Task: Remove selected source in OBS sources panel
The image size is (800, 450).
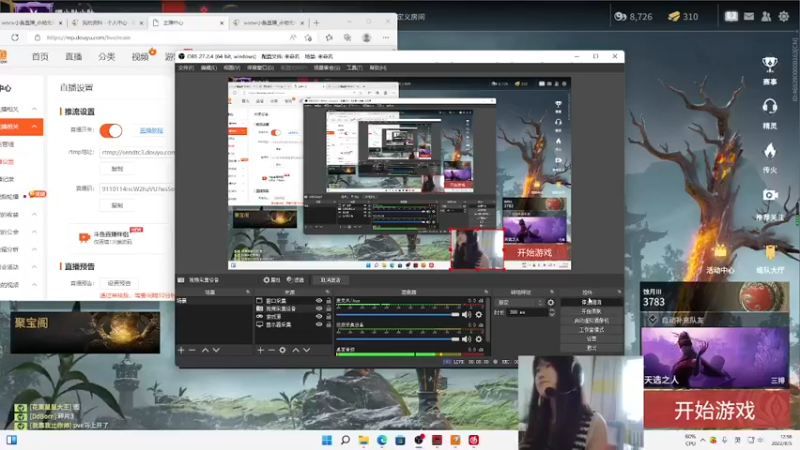Action: (x=271, y=350)
